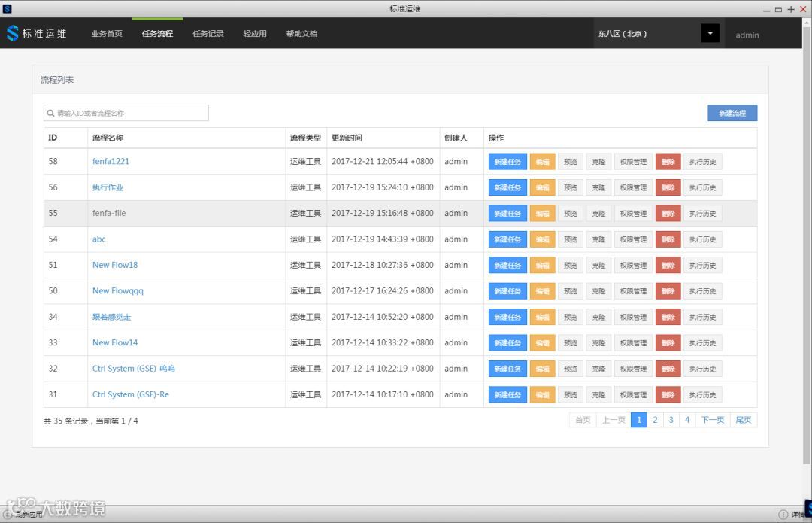Click 删除 for Ctrl System (GSE)-Re row
The width and height of the screenshot is (812, 523).
click(668, 395)
